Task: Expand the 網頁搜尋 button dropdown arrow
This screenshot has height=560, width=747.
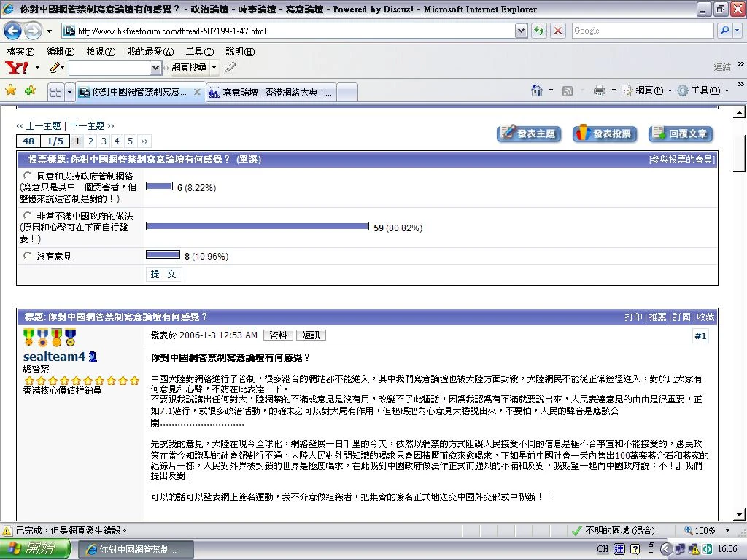Action: pos(214,68)
